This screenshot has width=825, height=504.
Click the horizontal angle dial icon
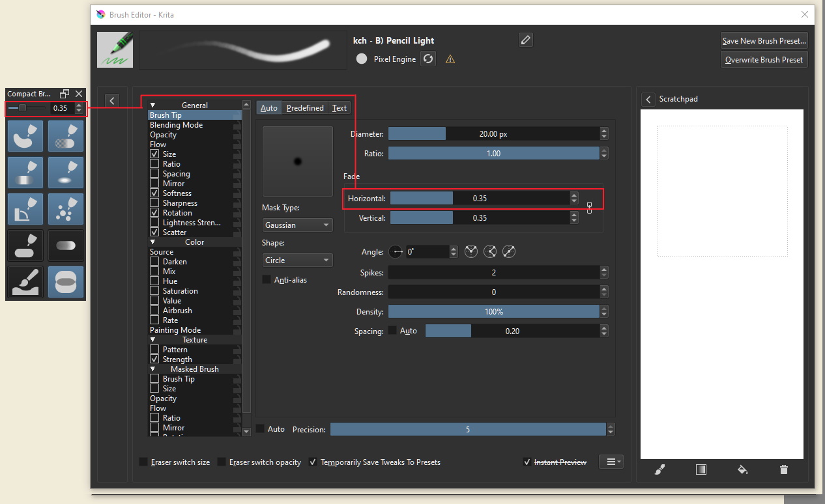(x=396, y=251)
